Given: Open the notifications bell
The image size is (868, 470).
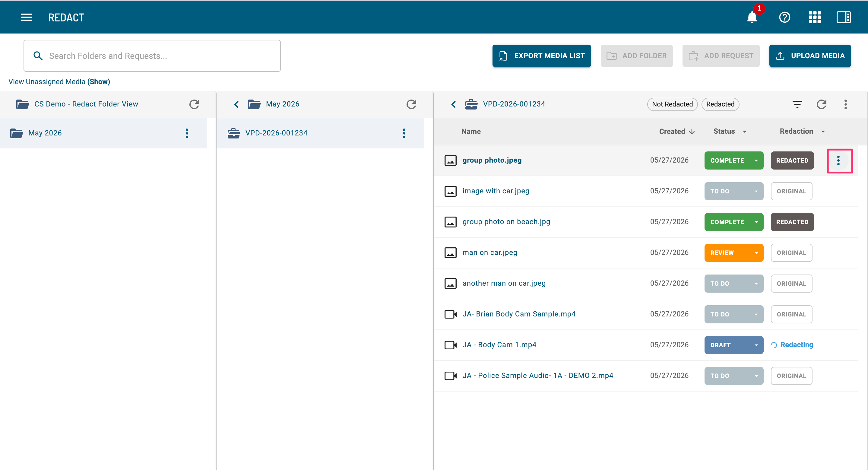Looking at the screenshot, I should (x=752, y=17).
